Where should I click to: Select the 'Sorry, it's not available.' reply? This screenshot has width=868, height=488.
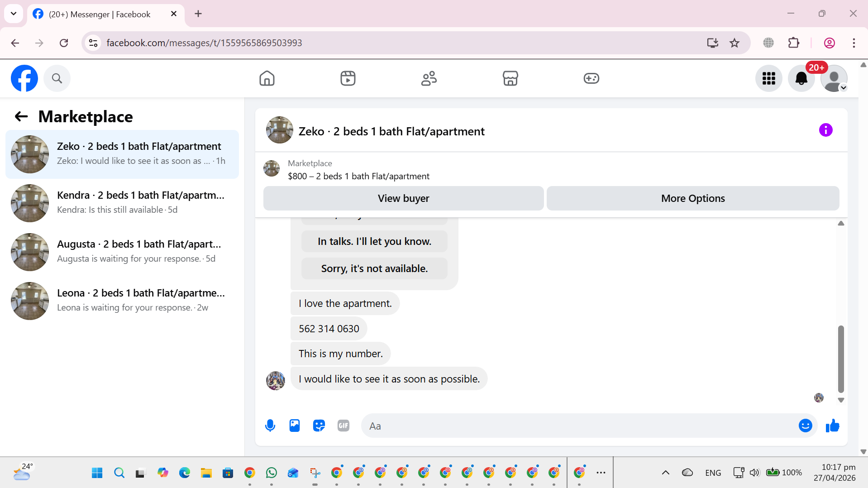[374, 268]
